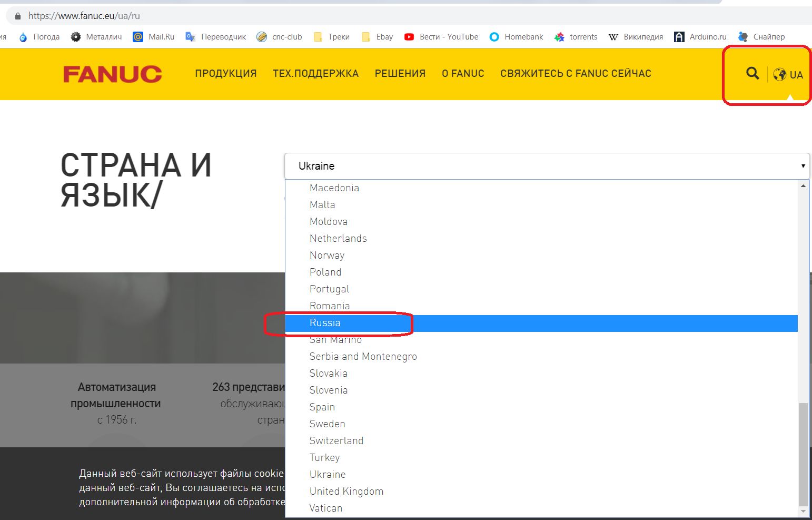Open the Треки bookmark folder
The image size is (812, 520).
pos(332,37)
